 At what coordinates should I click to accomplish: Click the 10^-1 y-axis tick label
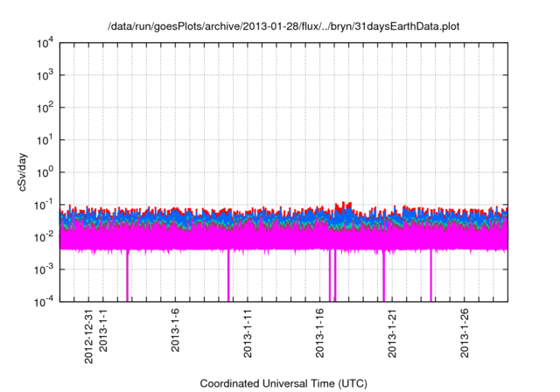pos(45,206)
